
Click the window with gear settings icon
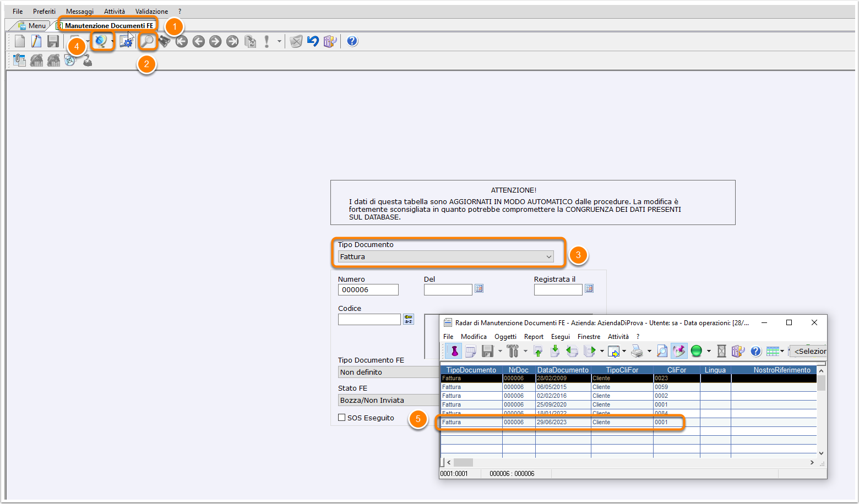tap(126, 41)
